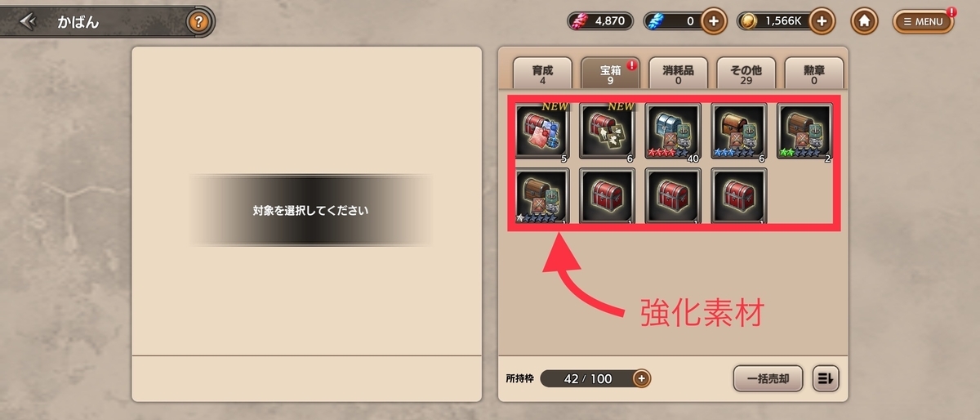Select the blue-star chest with quantity 6
This screenshot has height=420, width=980.
(x=739, y=131)
